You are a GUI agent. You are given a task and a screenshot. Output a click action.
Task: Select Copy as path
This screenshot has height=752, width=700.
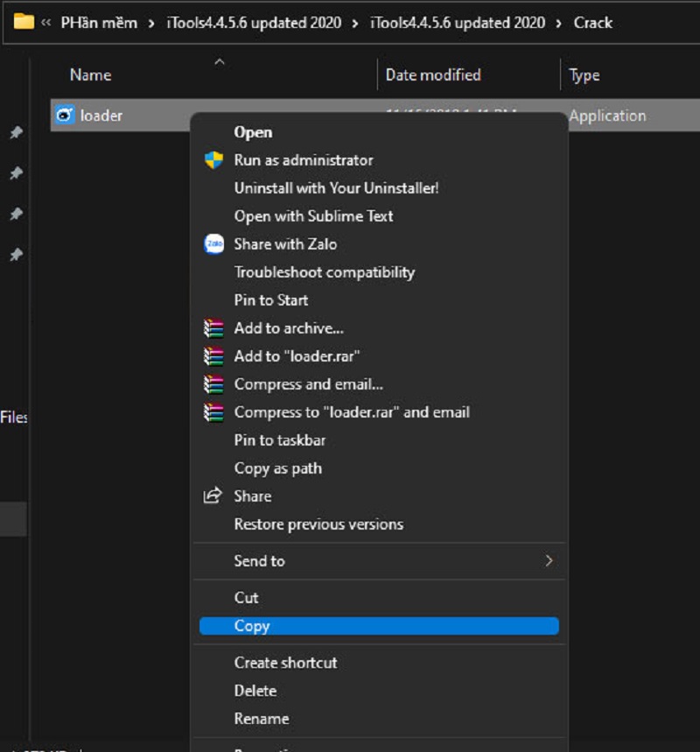277,468
